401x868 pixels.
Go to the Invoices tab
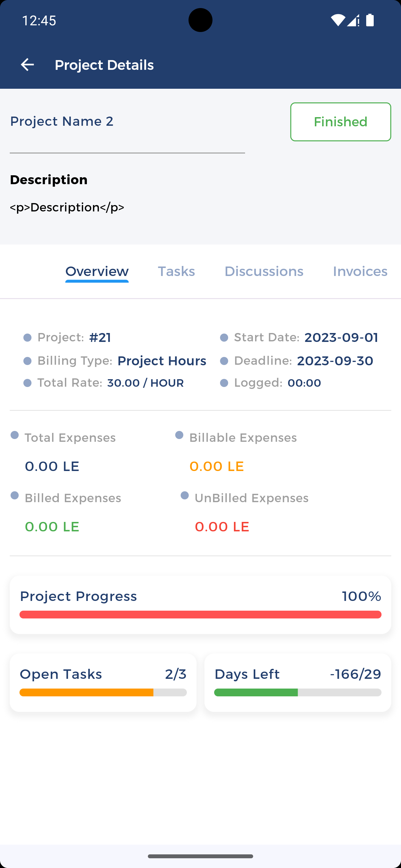pos(360,271)
